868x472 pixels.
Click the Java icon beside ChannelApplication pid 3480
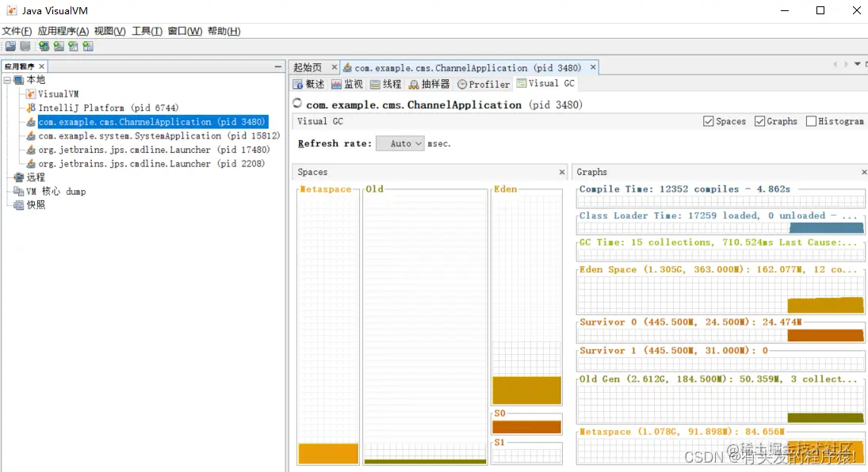(31, 122)
